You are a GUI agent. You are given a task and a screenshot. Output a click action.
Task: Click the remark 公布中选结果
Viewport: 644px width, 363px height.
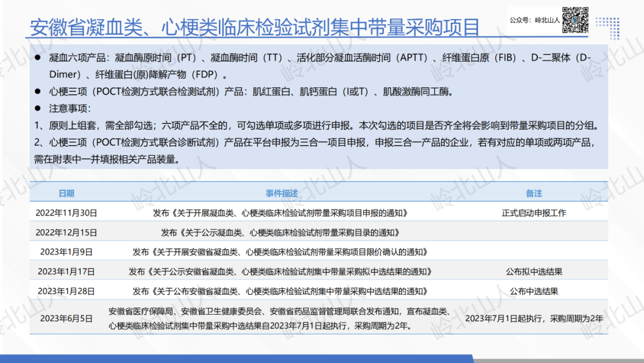[534, 291]
